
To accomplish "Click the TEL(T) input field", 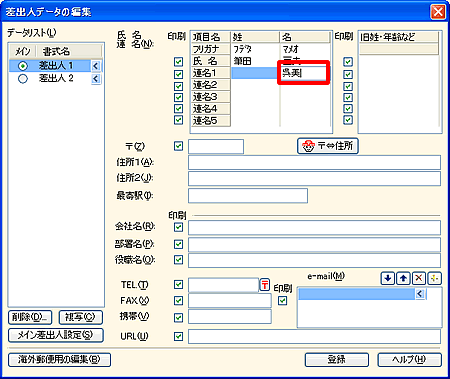I will [223, 285].
